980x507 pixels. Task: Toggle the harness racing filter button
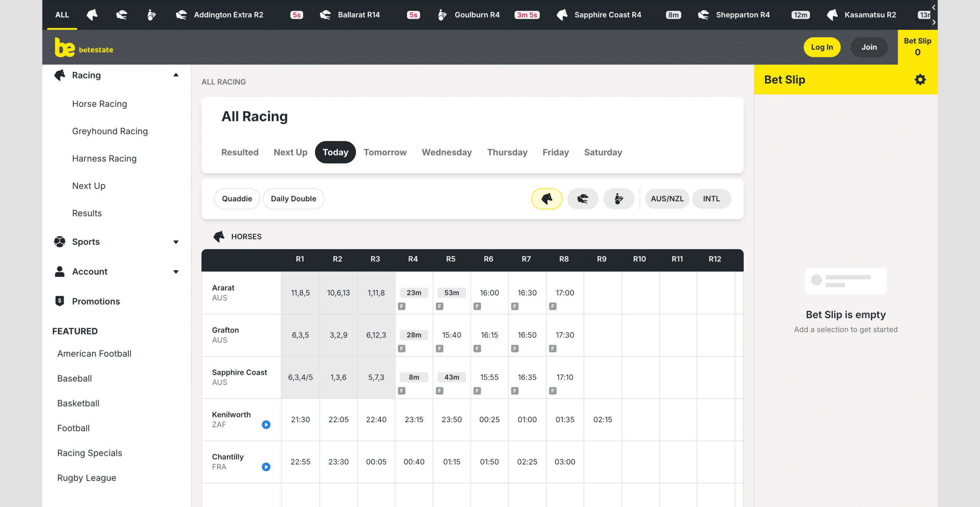pos(619,199)
